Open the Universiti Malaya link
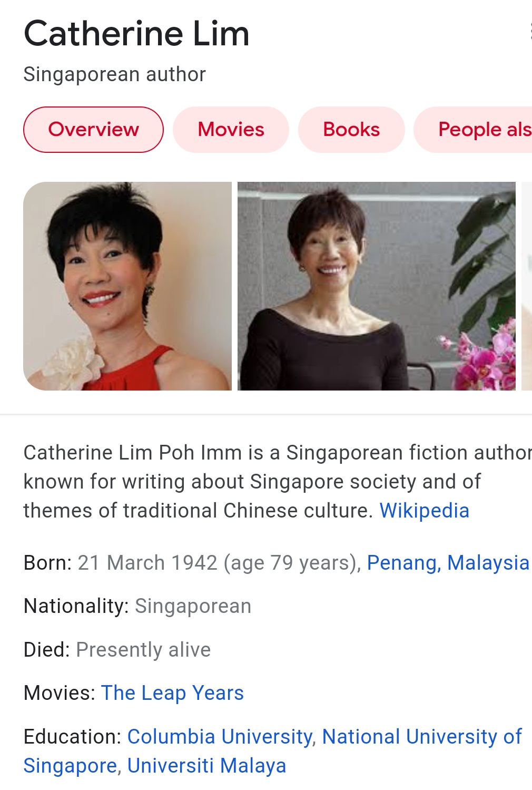The image size is (532, 790). pyautogui.click(x=206, y=766)
